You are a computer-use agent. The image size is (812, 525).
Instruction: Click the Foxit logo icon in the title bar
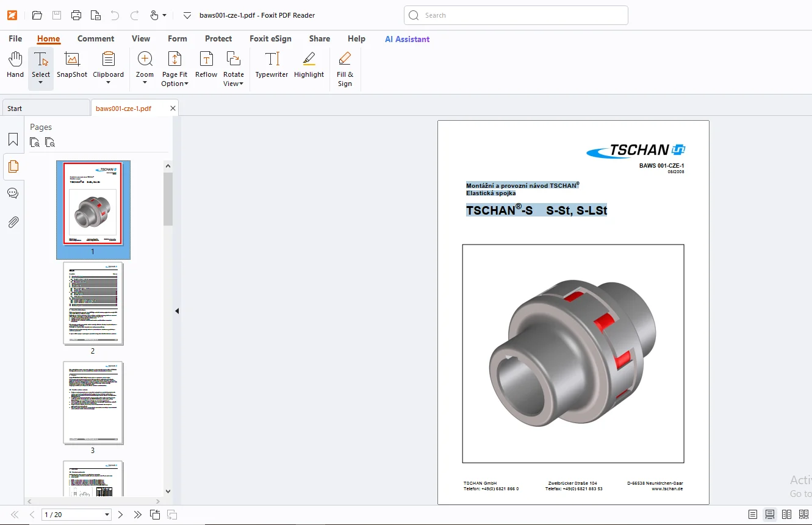pyautogui.click(x=12, y=15)
